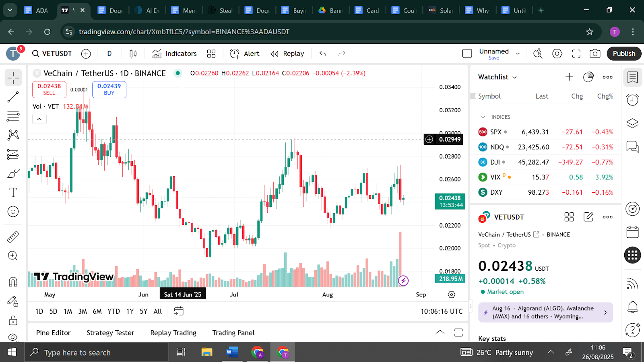Open the patterns drawing tool

click(13, 135)
